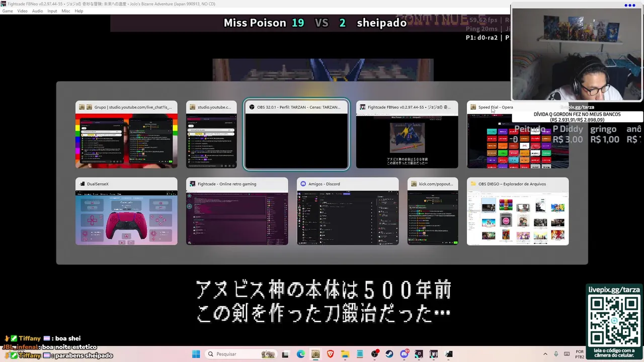This screenshot has height=362, width=644.
Task: Switch to the Amigos - Discord window
Action: pyautogui.click(x=348, y=211)
